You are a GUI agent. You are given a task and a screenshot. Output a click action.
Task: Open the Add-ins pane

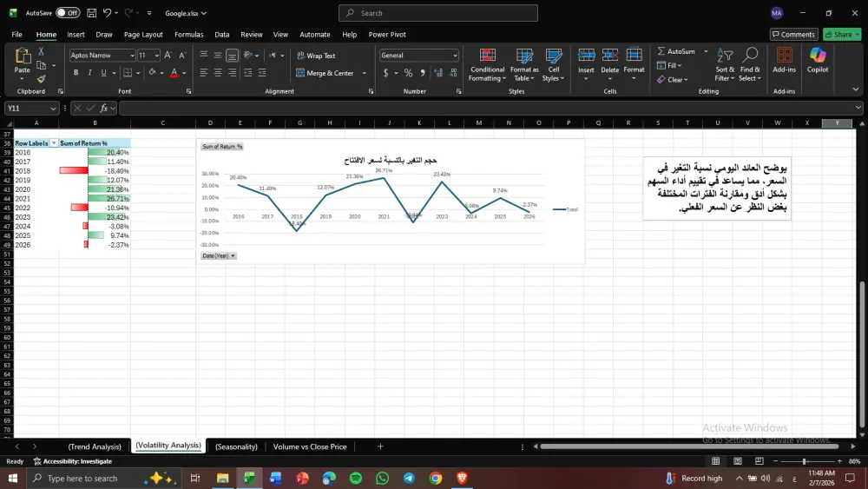pyautogui.click(x=785, y=60)
